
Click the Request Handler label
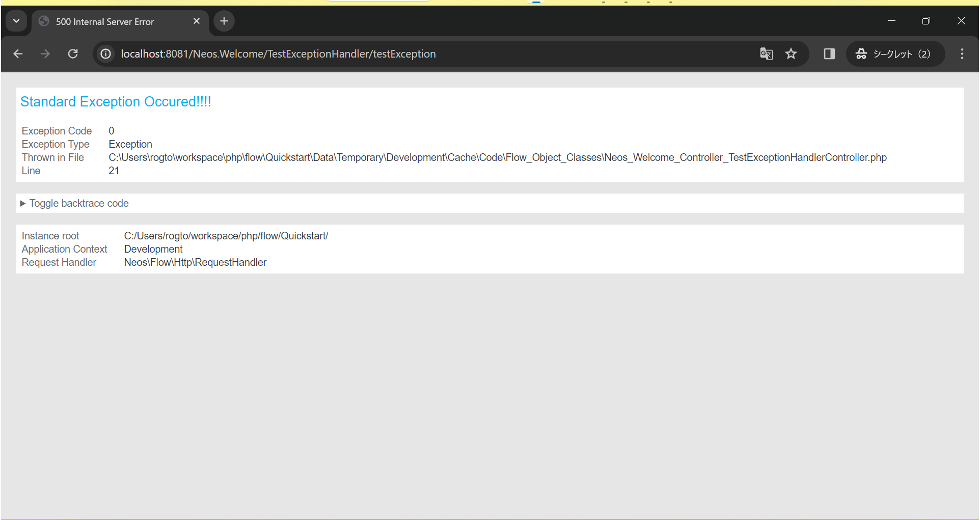(59, 262)
